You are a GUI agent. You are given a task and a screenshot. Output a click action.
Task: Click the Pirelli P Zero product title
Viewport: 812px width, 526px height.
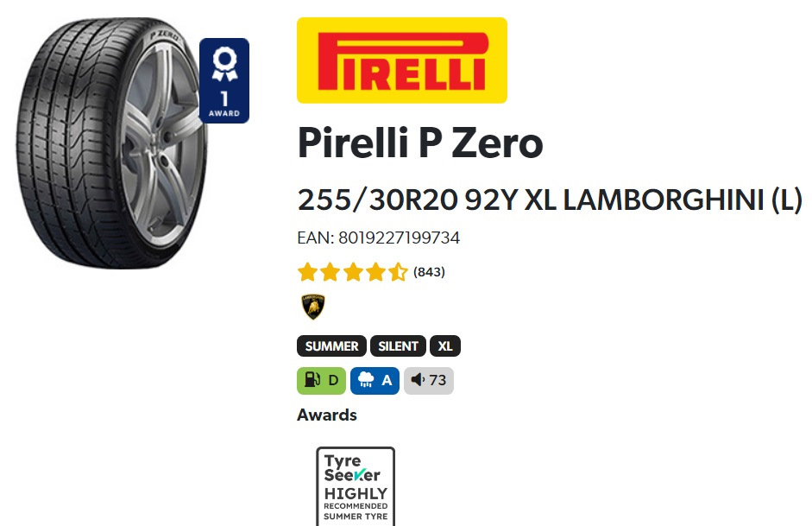point(420,143)
